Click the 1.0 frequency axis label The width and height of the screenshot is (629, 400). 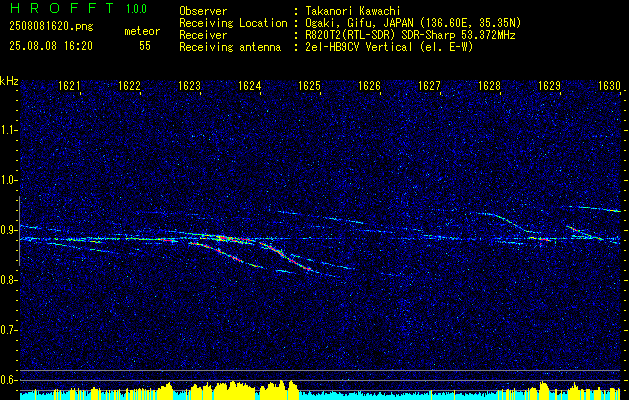8,180
